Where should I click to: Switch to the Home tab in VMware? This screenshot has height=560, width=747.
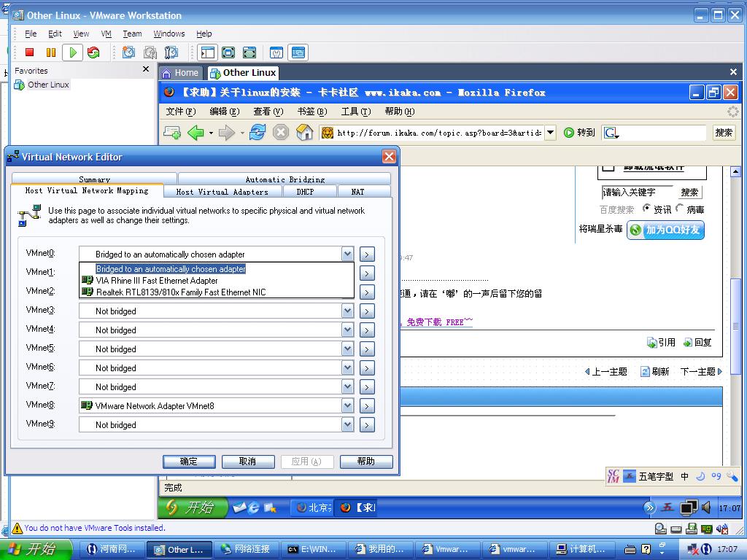pos(181,73)
